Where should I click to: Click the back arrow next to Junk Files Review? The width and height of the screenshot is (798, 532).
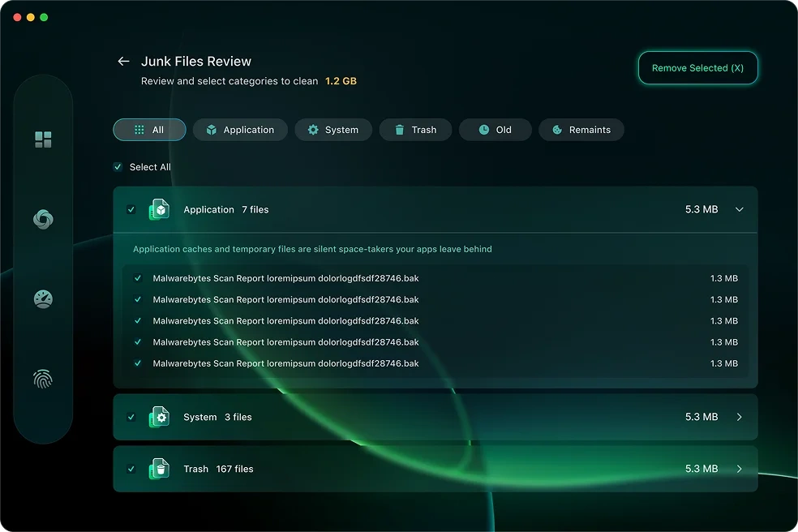point(122,61)
